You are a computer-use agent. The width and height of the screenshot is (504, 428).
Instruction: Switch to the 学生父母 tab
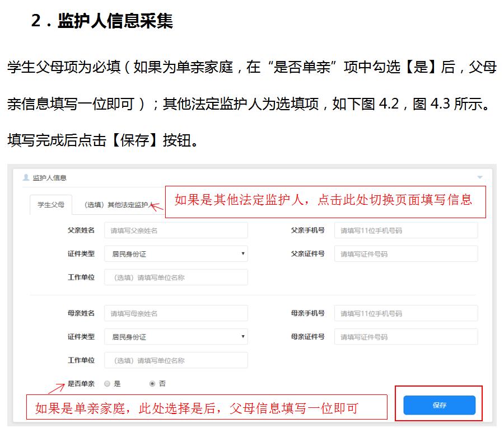point(50,205)
